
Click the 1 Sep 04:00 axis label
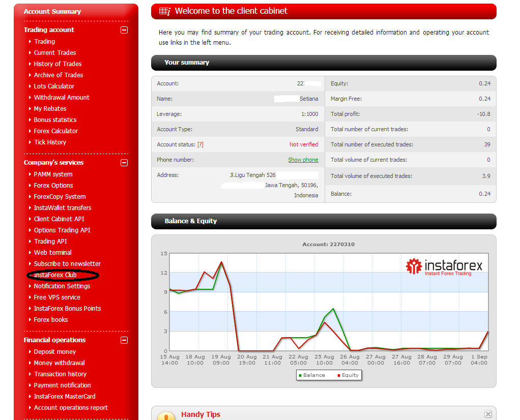tap(479, 359)
